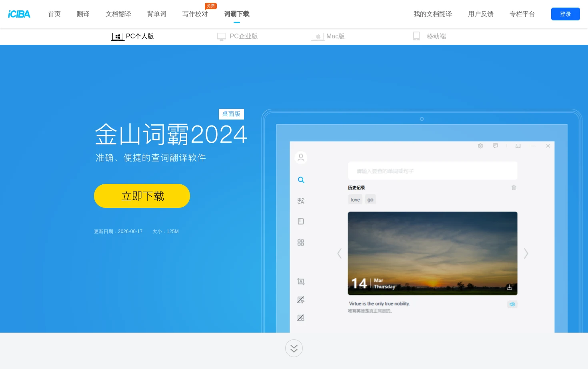Image resolution: width=588 pixels, height=369 pixels.
Task: Click the Windows laptop icon for PC个人版
Action: 118,37
